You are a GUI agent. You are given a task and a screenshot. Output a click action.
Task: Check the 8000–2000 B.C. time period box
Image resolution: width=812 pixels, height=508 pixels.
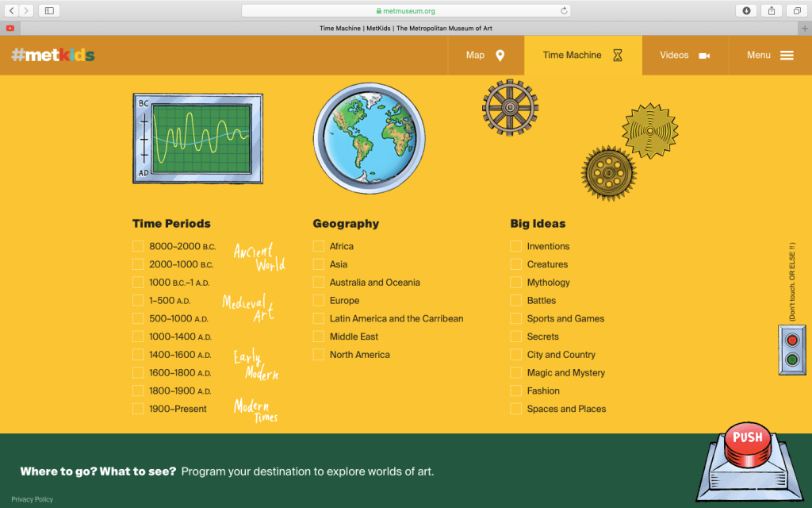[138, 246]
